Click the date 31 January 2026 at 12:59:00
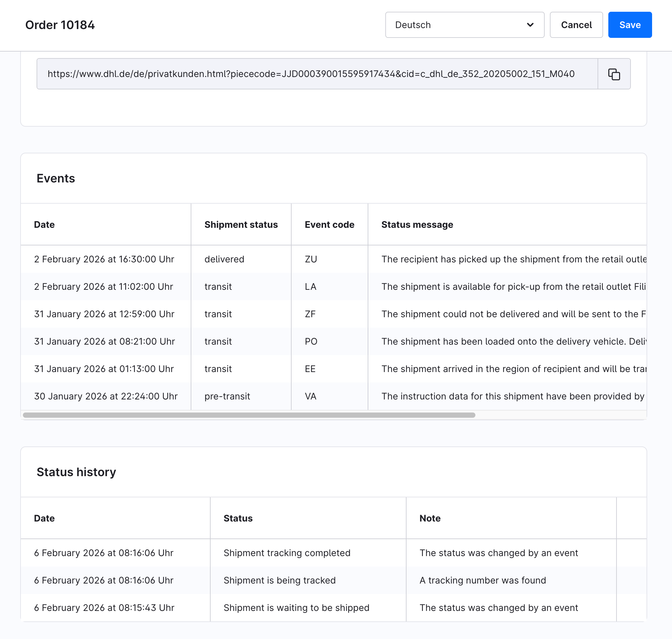The height and width of the screenshot is (639, 672). 104,314
